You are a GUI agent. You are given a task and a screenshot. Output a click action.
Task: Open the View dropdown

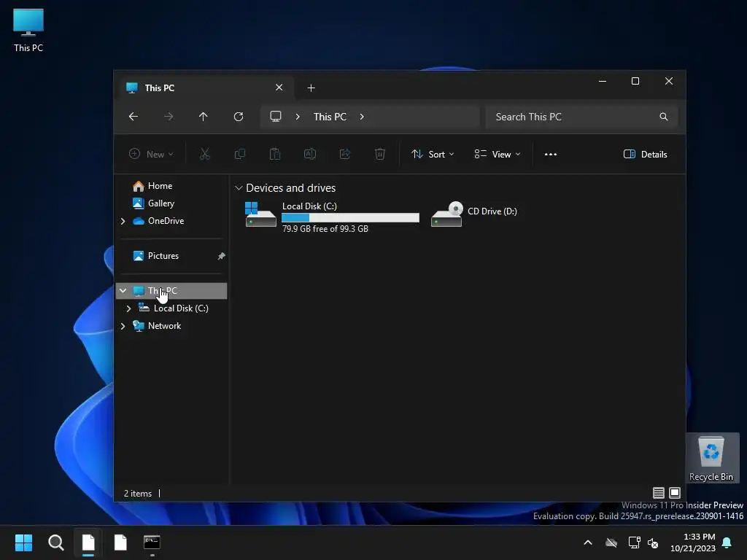pyautogui.click(x=498, y=155)
